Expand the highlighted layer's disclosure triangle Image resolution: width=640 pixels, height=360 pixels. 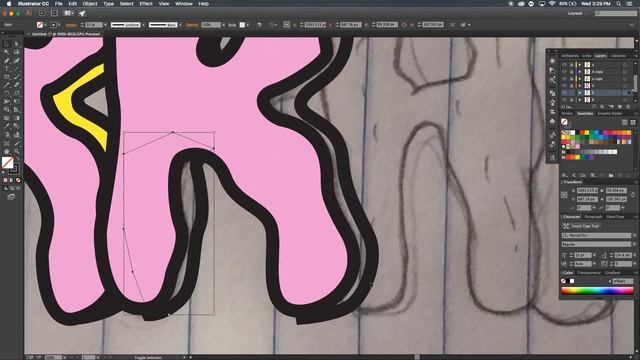[x=580, y=93]
